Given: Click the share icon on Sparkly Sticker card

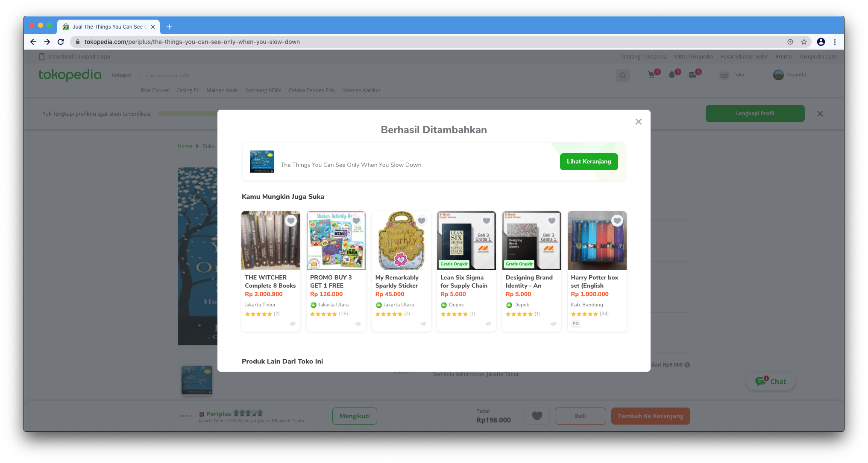Looking at the screenshot, I should click(x=423, y=324).
